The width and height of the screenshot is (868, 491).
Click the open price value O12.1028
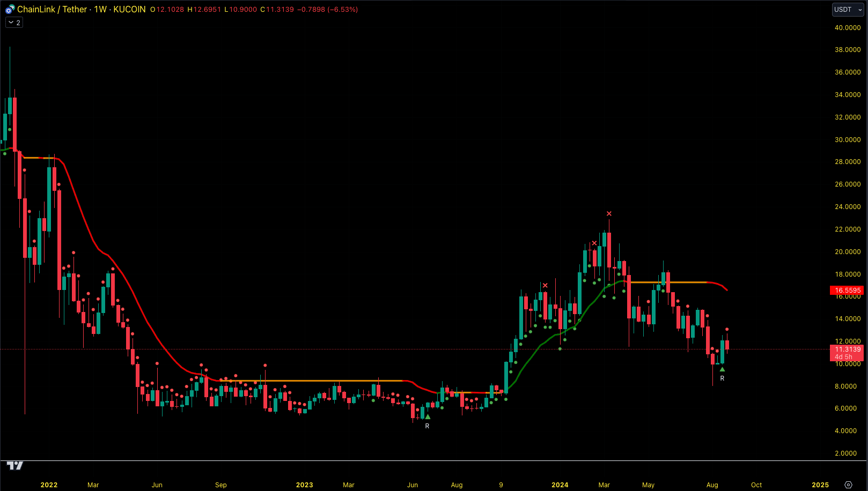[x=167, y=9]
